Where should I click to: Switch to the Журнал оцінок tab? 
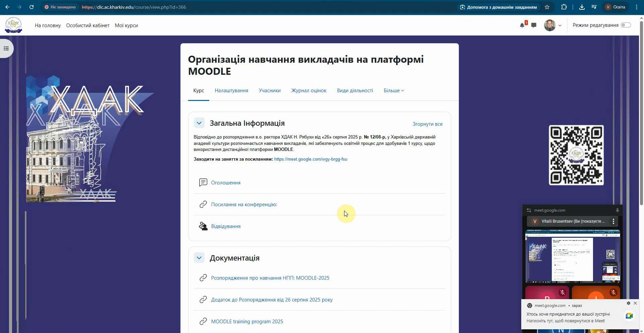coord(309,91)
